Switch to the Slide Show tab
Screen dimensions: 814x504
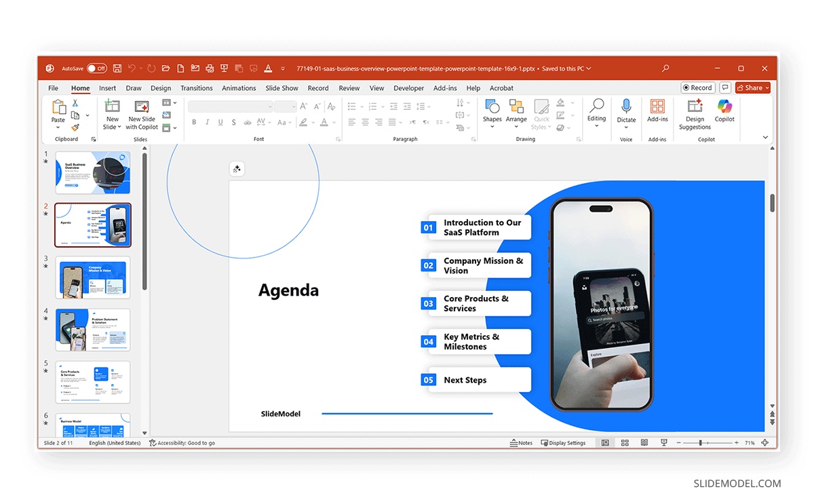[282, 88]
